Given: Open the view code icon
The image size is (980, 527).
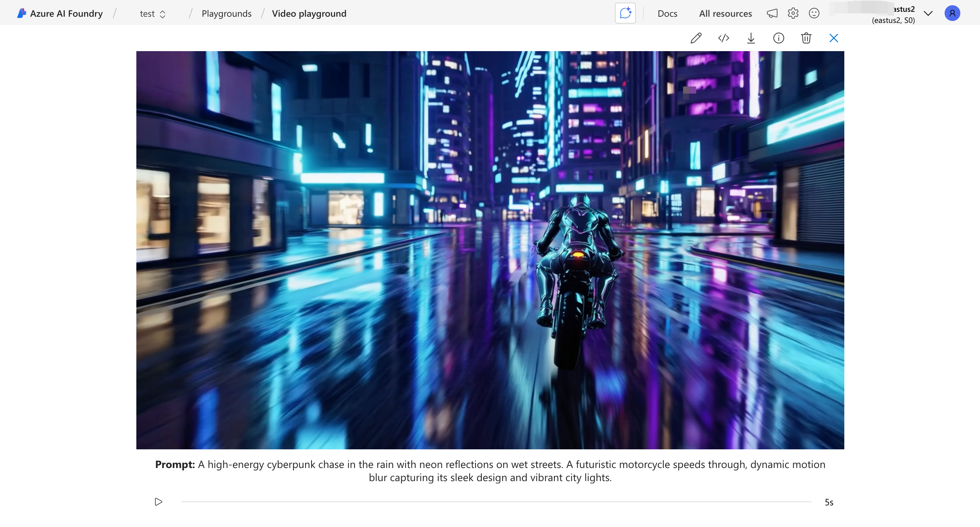Looking at the screenshot, I should click(x=723, y=38).
